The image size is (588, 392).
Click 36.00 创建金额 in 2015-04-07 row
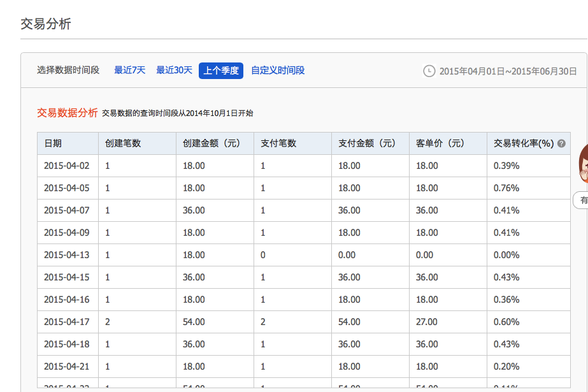tap(194, 210)
